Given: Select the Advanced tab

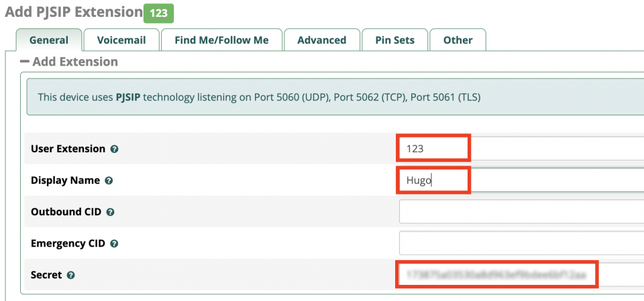Looking at the screenshot, I should (321, 40).
